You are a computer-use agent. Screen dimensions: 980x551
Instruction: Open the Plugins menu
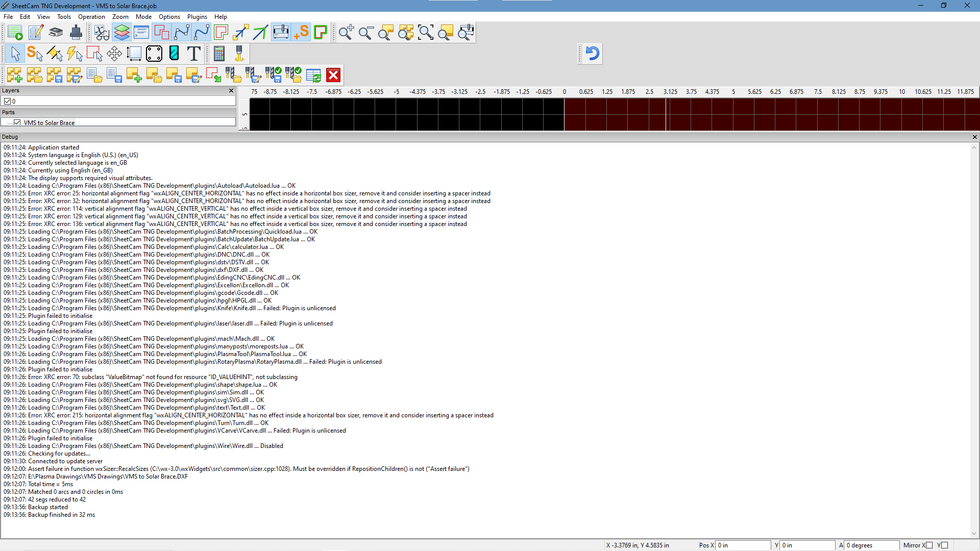click(x=197, y=17)
